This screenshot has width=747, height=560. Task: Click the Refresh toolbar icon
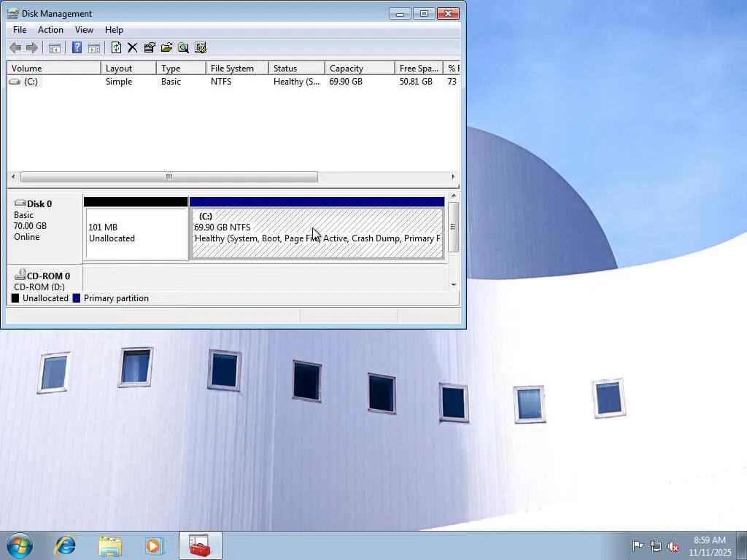tap(116, 47)
